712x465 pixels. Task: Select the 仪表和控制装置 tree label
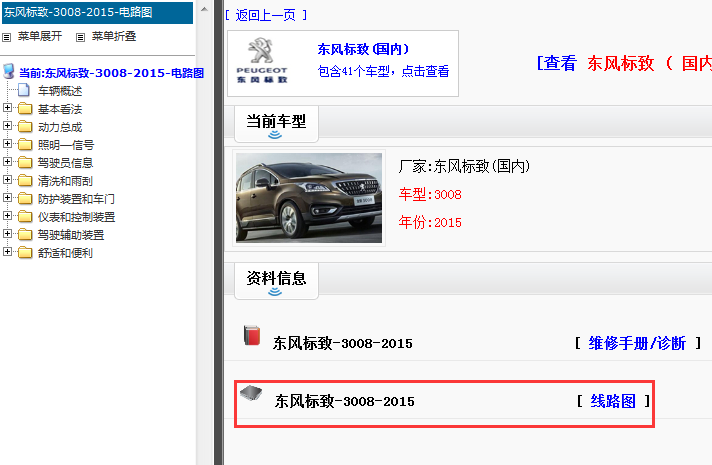pyautogui.click(x=76, y=217)
